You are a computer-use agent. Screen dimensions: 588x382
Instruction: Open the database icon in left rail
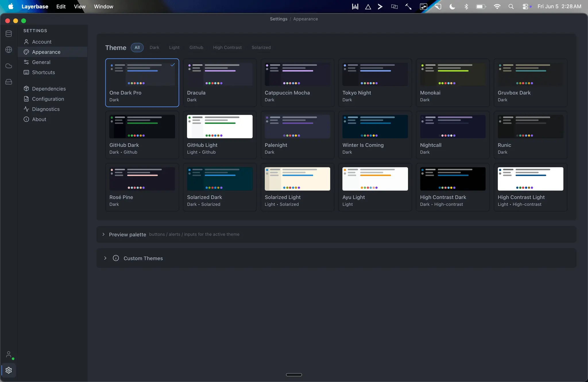coord(9,34)
